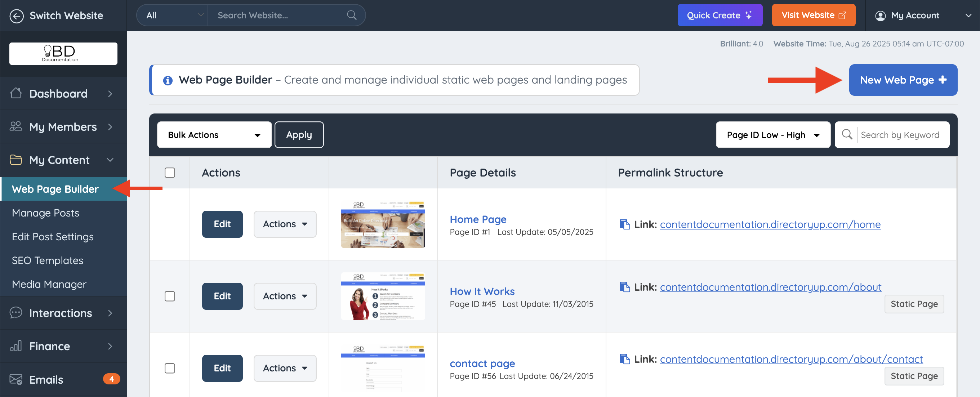This screenshot has height=397, width=980.
Task: Click the search magnifier in website search
Action: click(352, 15)
